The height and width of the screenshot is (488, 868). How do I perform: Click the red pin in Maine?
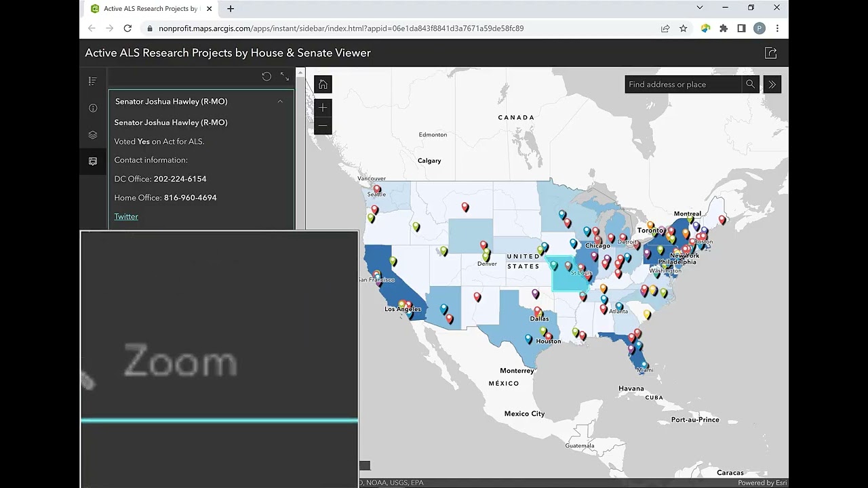[x=722, y=220]
